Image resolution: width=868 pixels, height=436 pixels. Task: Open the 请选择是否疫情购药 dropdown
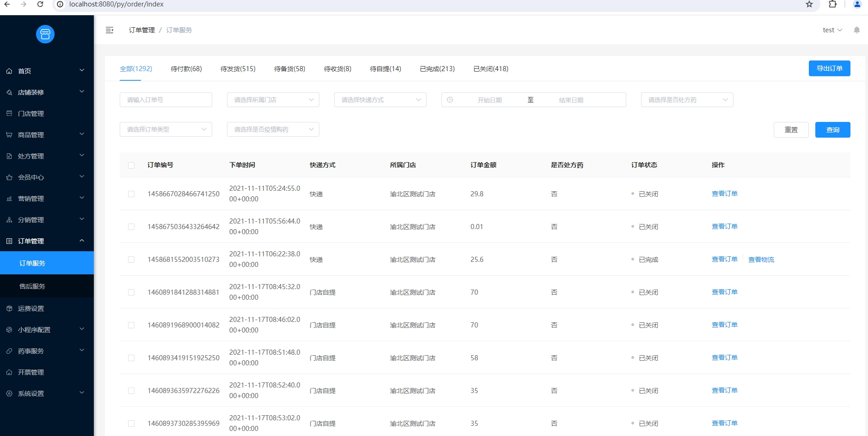pyautogui.click(x=273, y=129)
